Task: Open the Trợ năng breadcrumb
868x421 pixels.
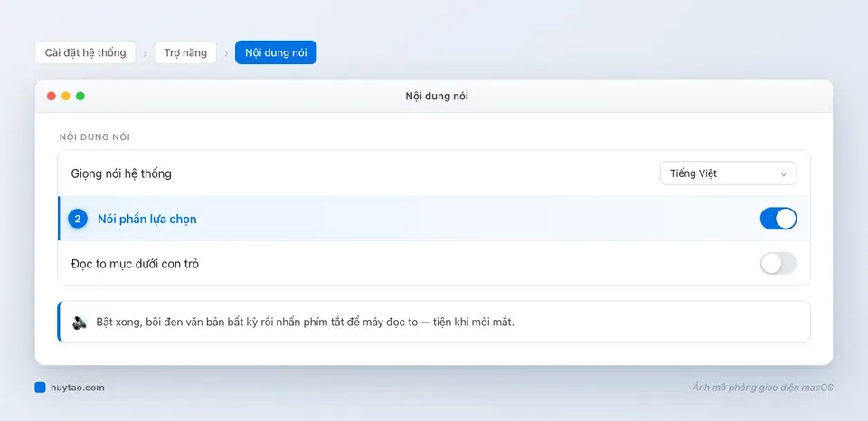Action: coord(185,52)
